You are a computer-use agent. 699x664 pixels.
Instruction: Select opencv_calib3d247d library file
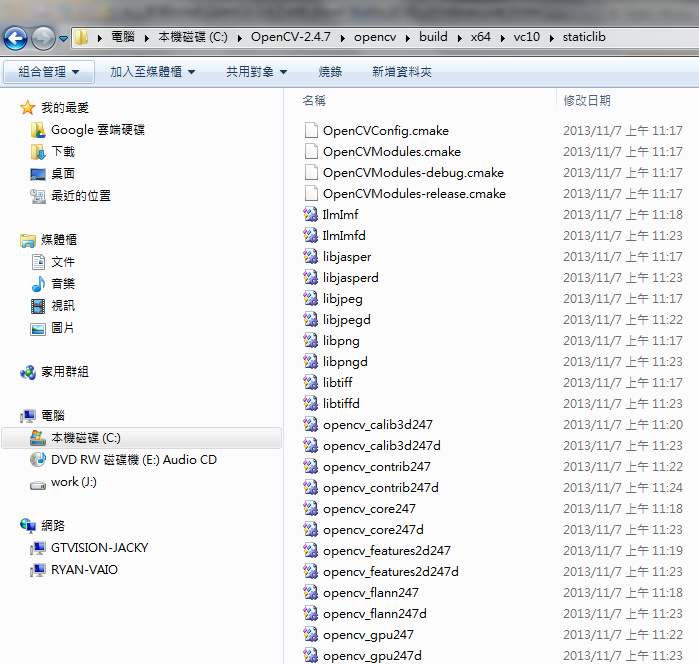pos(382,445)
